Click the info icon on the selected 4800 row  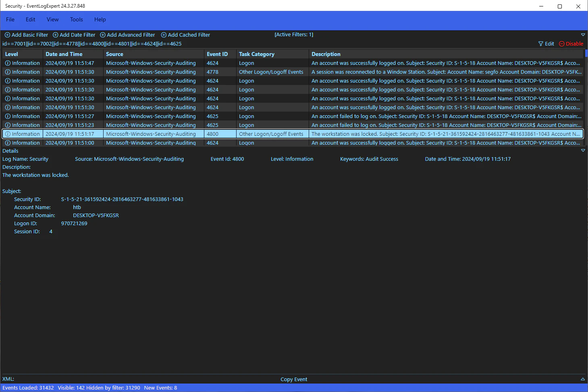8,134
